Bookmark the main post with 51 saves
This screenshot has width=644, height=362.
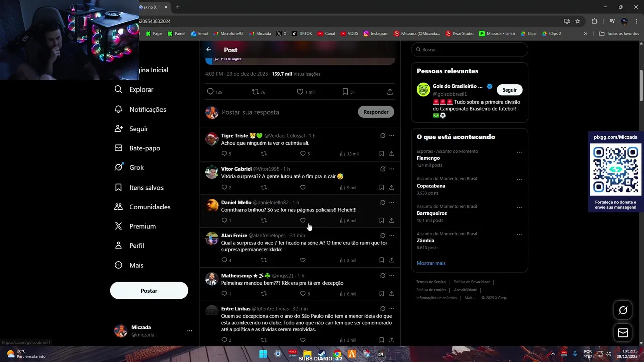(x=345, y=92)
